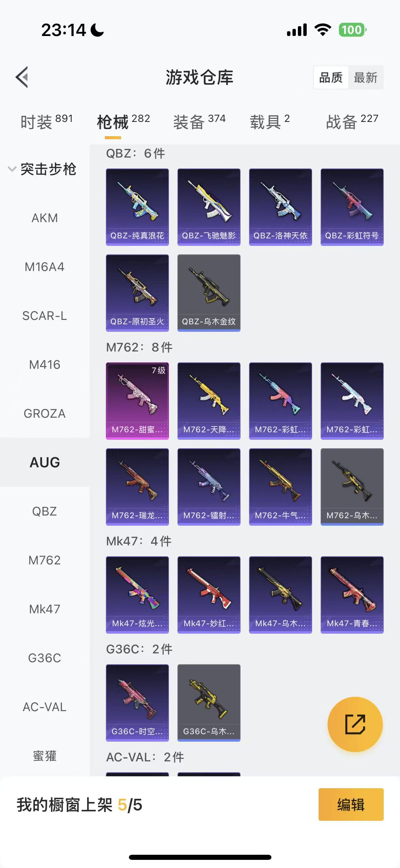Tap the orange share export floating icon
The width and height of the screenshot is (400, 868).
[355, 724]
